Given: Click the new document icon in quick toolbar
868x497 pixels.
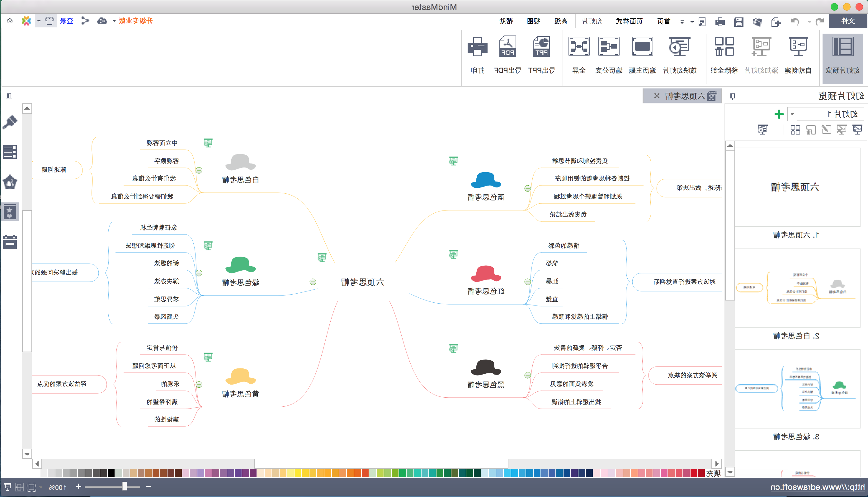Looking at the screenshot, I should coord(776,21).
